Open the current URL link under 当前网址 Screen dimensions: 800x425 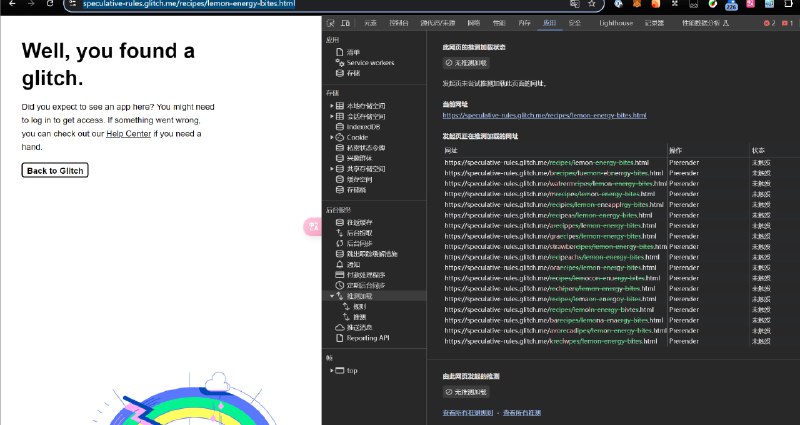pyautogui.click(x=544, y=115)
